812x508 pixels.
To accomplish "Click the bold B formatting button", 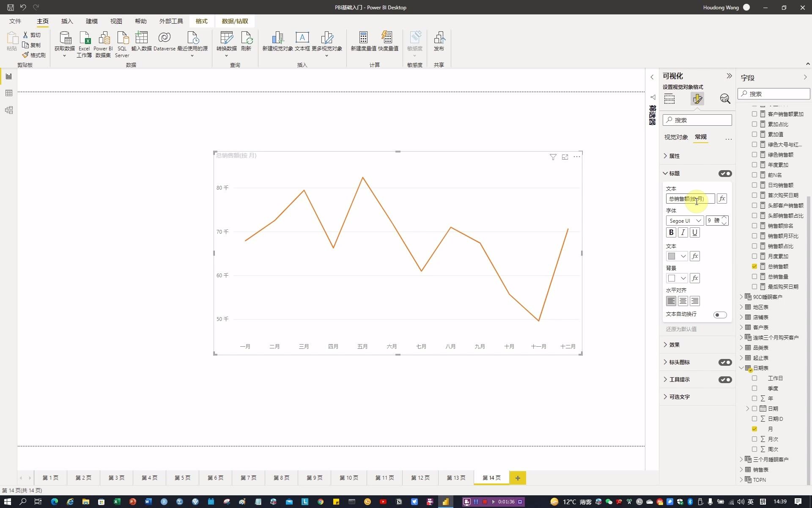I will (671, 232).
